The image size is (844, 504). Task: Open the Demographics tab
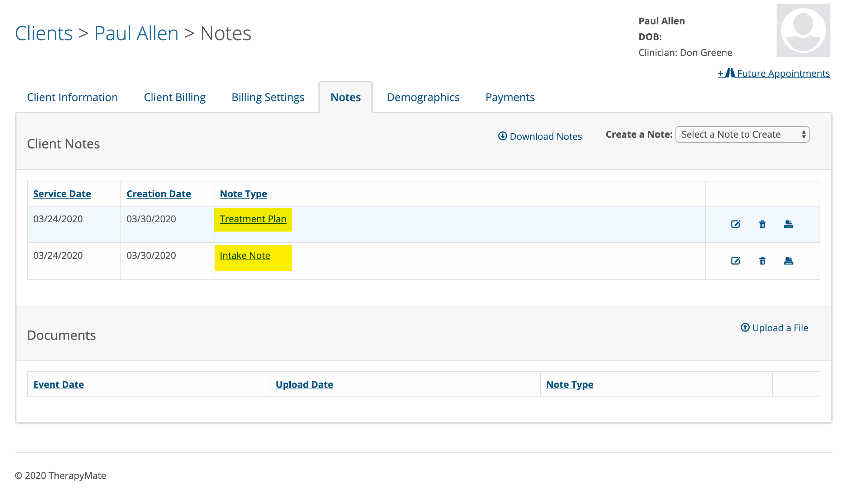(423, 98)
